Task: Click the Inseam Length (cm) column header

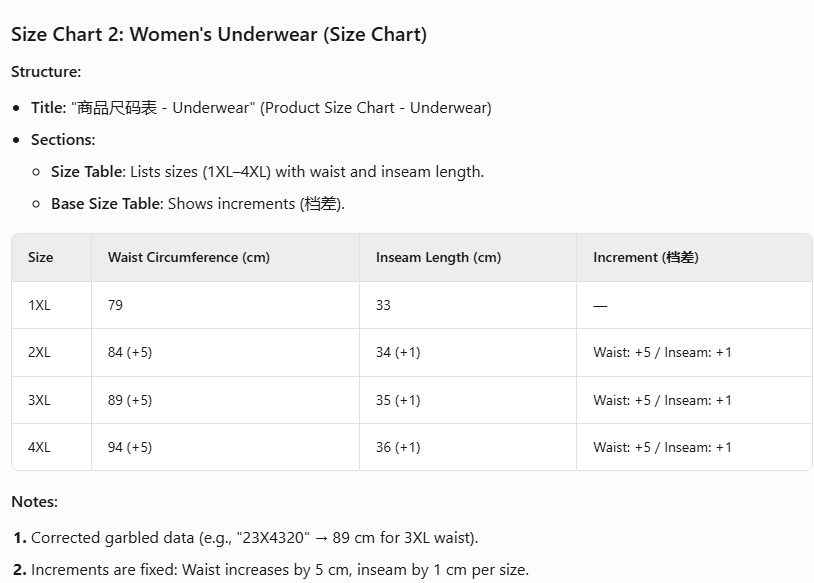Action: [438, 258]
